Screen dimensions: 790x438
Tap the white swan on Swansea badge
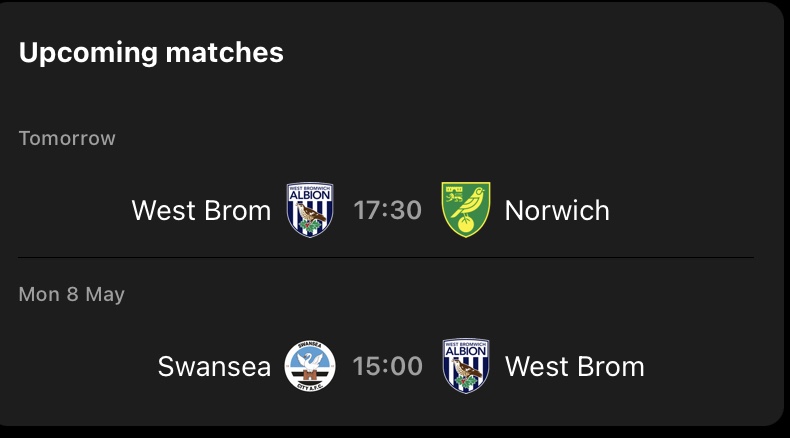point(310,361)
